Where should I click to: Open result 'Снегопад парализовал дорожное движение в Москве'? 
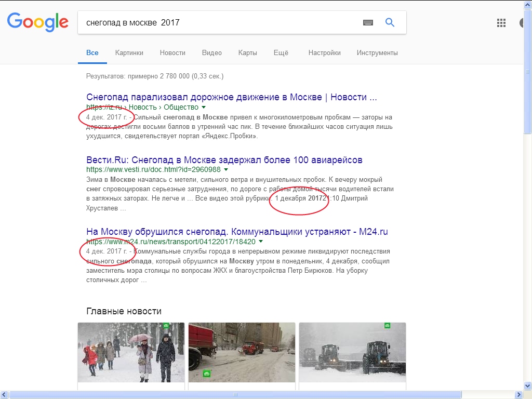click(231, 97)
